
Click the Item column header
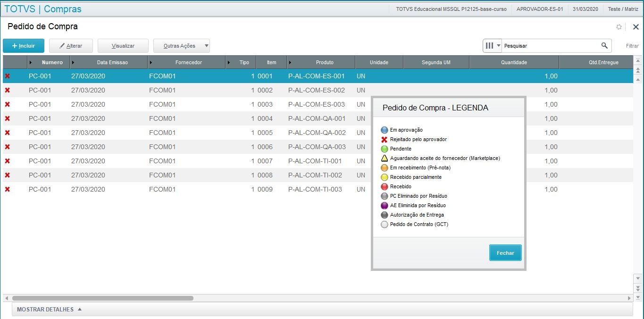(271, 62)
